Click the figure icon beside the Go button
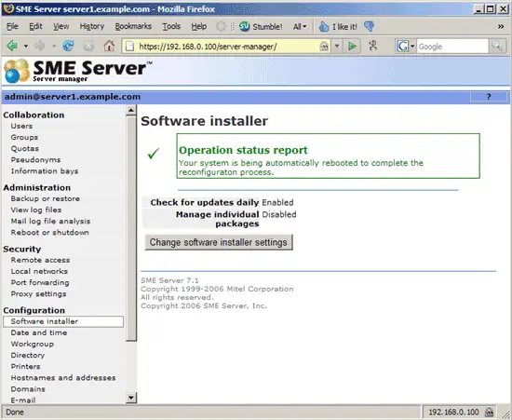The height and width of the screenshot is (420, 512). tap(373, 46)
